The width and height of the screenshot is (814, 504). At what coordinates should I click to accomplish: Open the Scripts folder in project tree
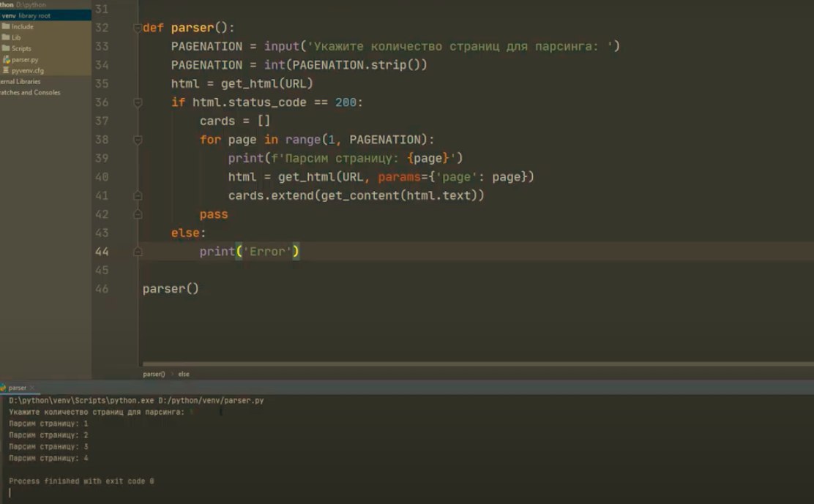[21, 48]
